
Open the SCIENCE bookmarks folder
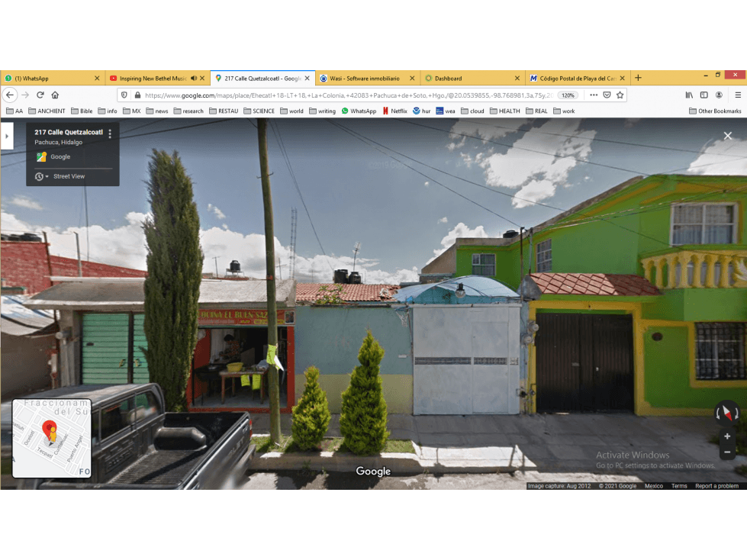click(259, 111)
